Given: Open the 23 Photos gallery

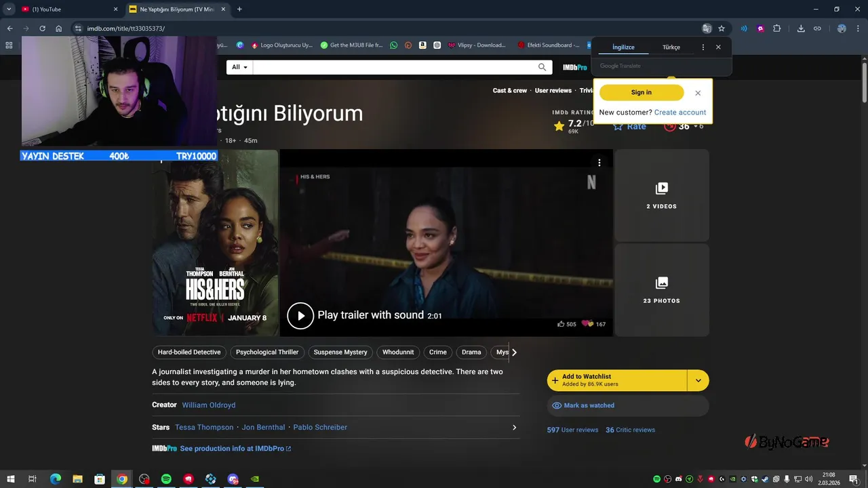Looking at the screenshot, I should [x=662, y=290].
